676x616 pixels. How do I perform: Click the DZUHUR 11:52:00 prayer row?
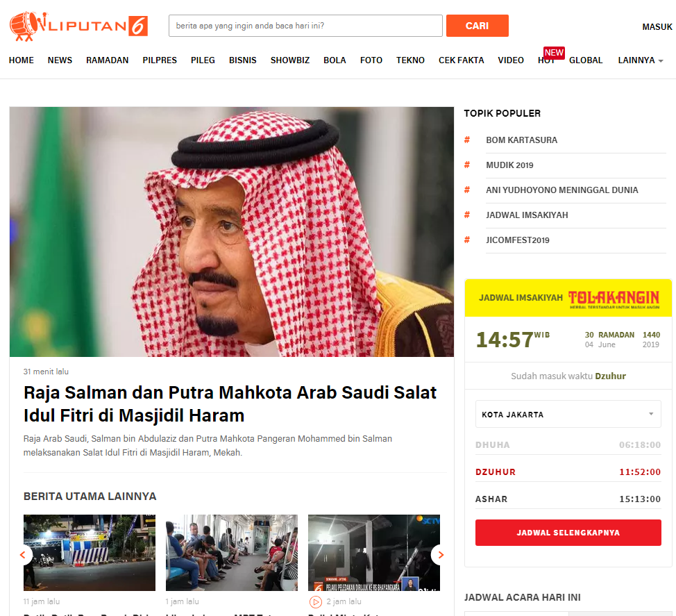(x=568, y=472)
